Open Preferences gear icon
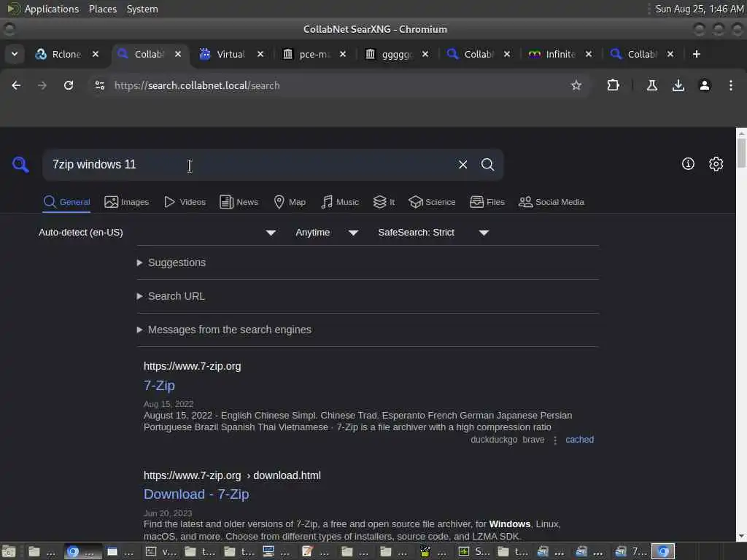 [716, 164]
